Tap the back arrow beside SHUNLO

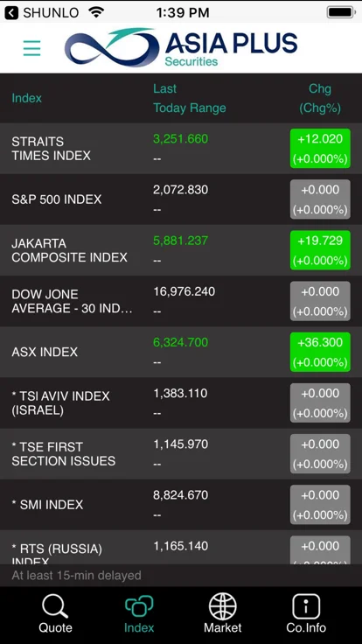point(11,12)
